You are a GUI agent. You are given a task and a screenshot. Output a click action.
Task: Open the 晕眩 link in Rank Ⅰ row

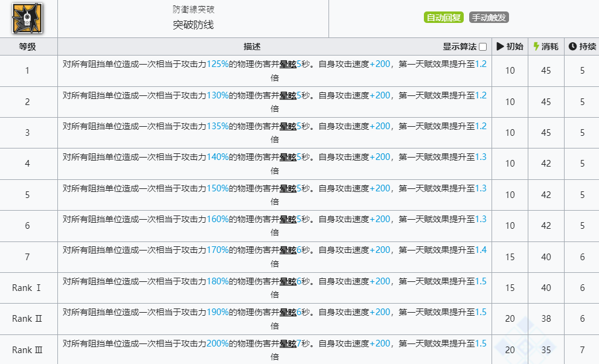tap(288, 281)
